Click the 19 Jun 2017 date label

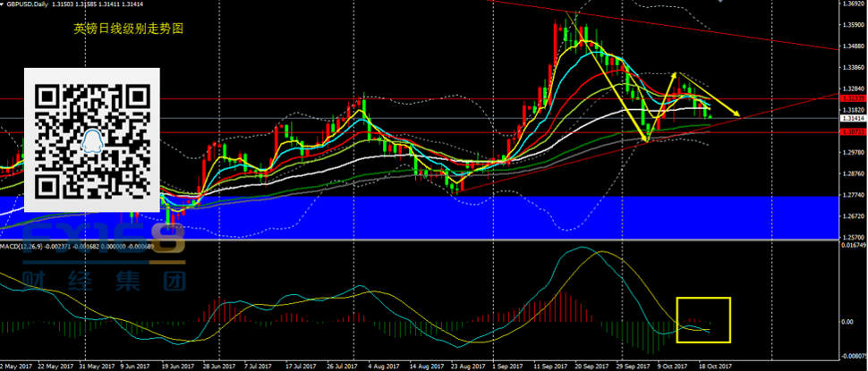175,366
